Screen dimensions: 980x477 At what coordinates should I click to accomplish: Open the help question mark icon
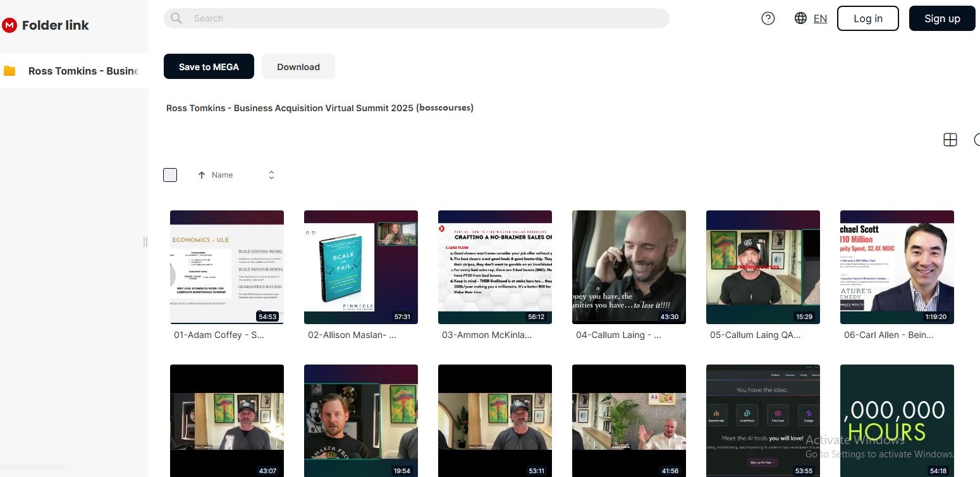tap(768, 18)
